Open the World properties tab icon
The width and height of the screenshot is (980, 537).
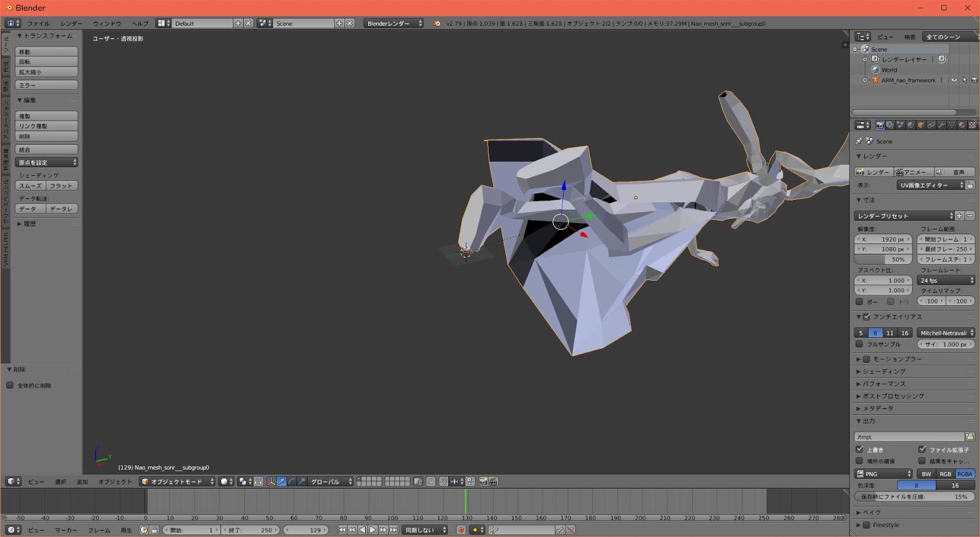point(910,125)
